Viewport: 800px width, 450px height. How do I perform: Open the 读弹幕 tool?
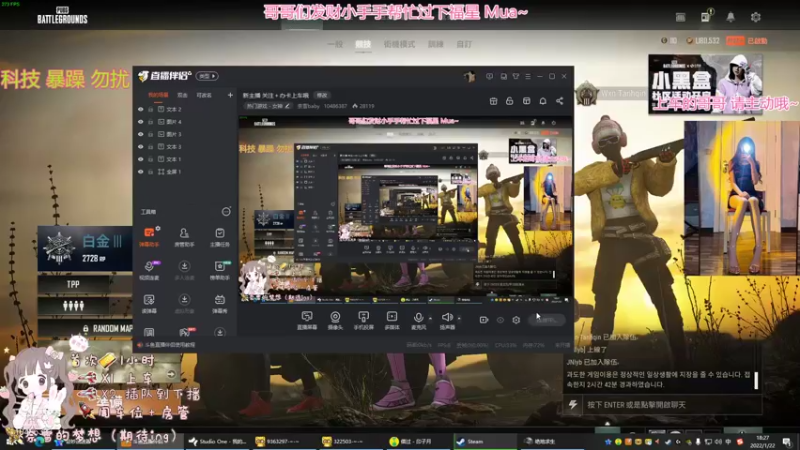[x=149, y=303]
